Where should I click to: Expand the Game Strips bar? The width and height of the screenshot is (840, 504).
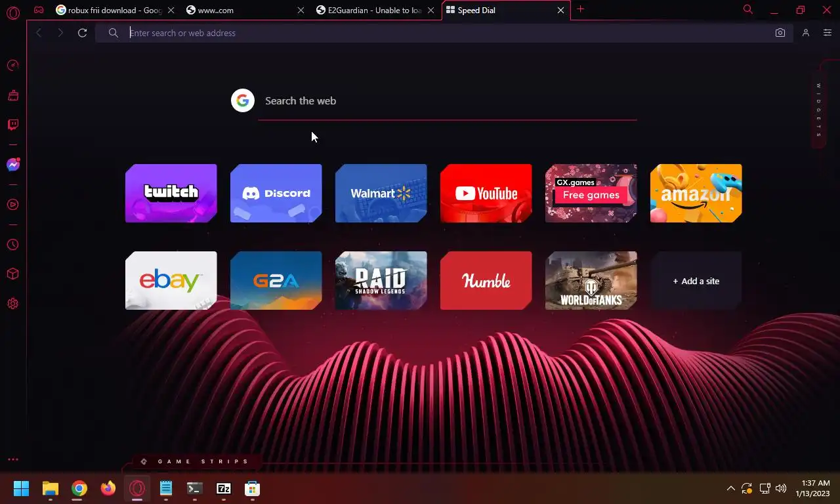pos(196,461)
